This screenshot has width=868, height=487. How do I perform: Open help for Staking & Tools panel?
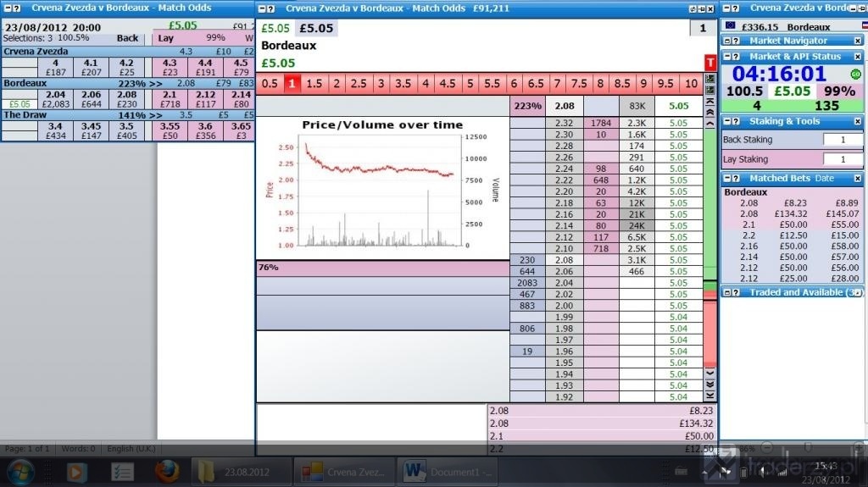pyautogui.click(x=736, y=121)
